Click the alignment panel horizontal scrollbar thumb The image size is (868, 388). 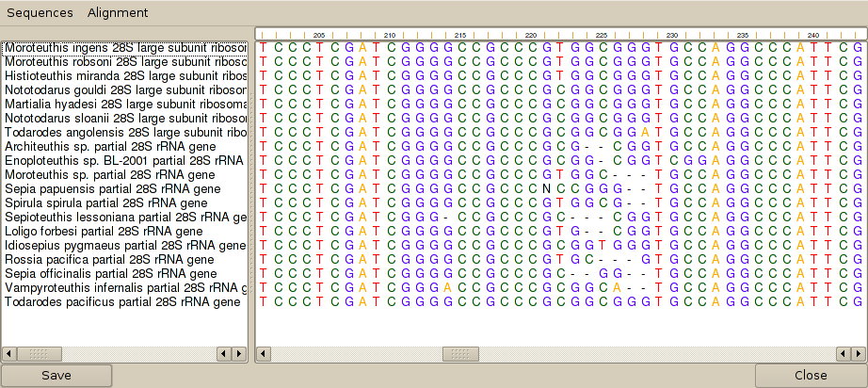[460, 353]
